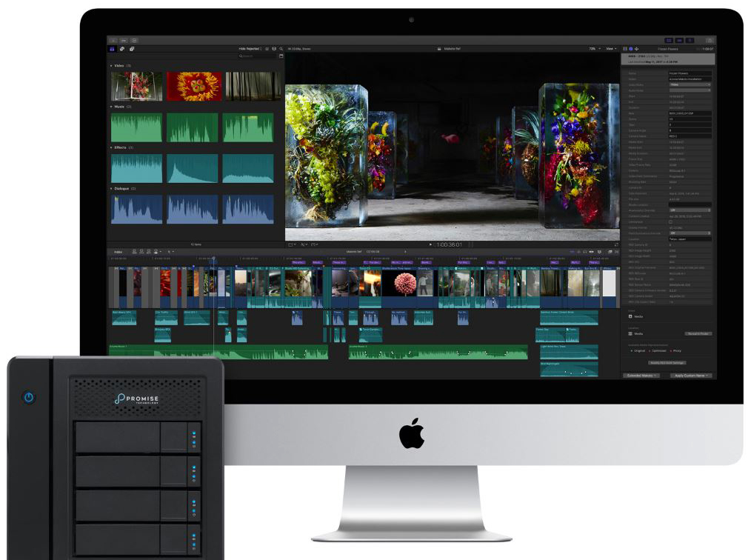Select the red-yellow flower video thumbnail
The width and height of the screenshot is (751, 560).
(194, 86)
